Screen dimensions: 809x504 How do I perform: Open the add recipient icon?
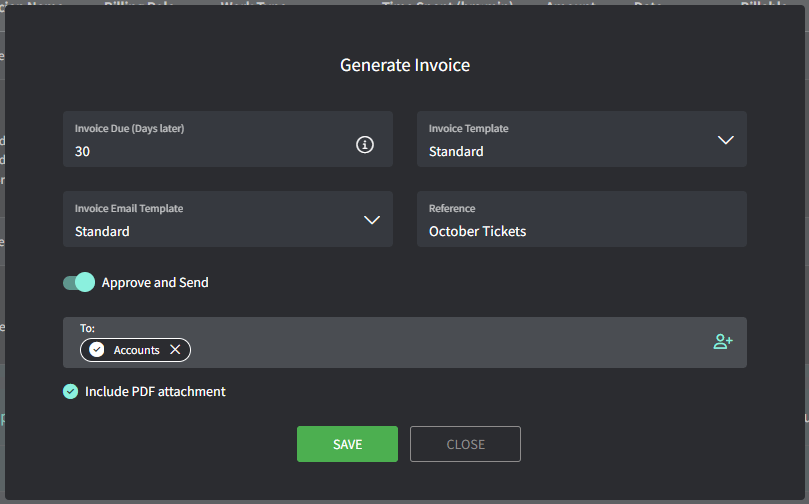click(x=723, y=342)
